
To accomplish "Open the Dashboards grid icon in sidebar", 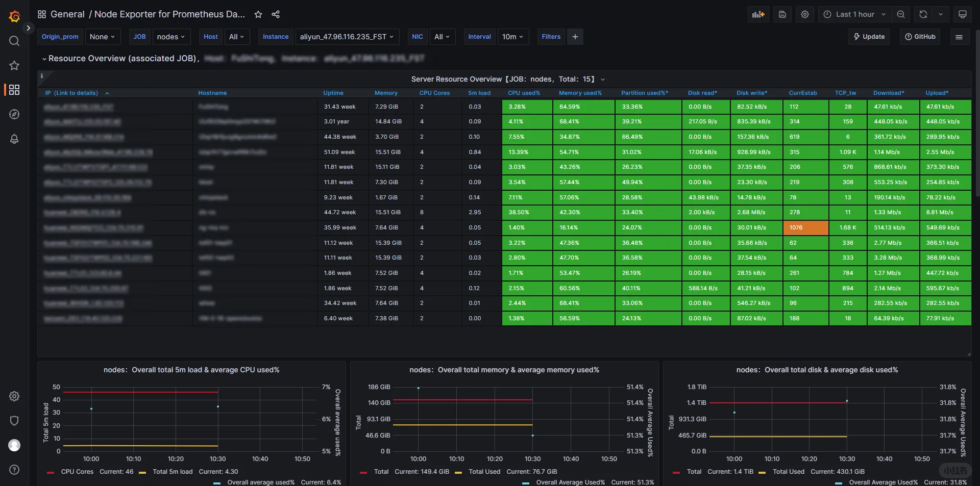I will (14, 90).
